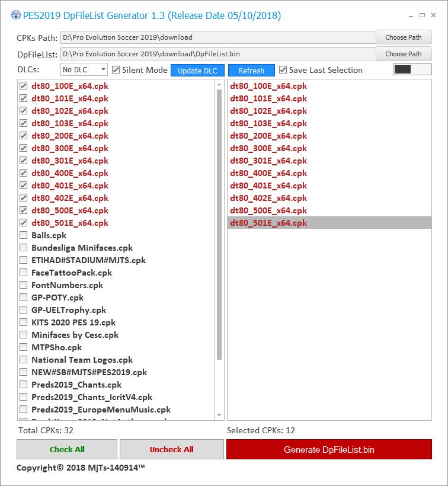Check ETIHAD#STADIUM#MJTS.cpk checkbox
This screenshot has height=486, width=448.
click(24, 260)
